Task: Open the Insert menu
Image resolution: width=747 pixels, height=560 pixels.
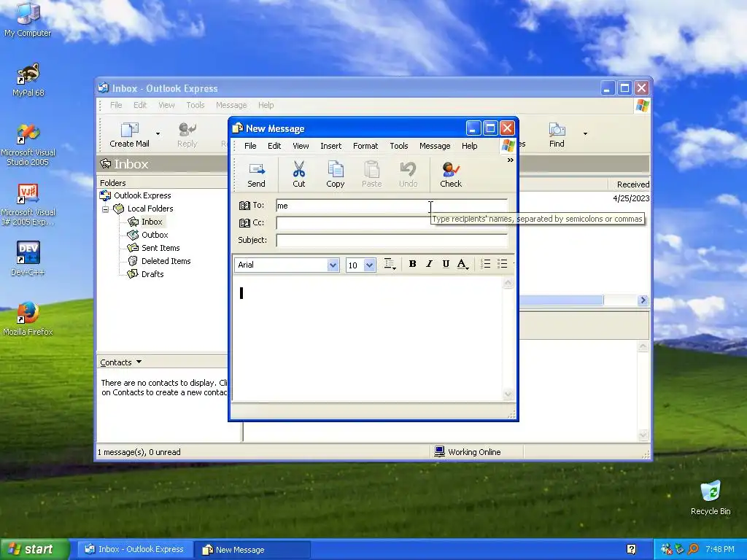Action: [x=330, y=146]
